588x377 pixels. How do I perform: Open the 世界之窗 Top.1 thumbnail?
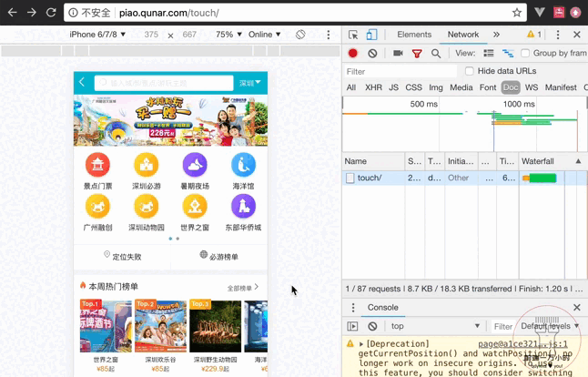click(106, 326)
